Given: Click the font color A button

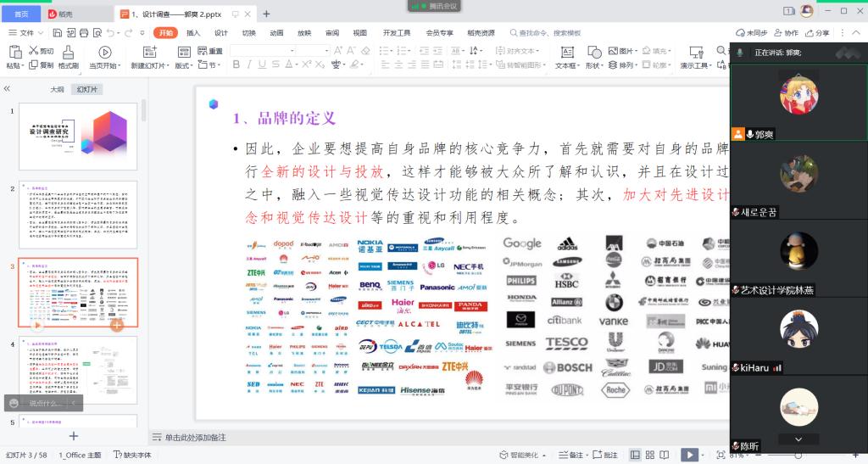Looking at the screenshot, I should pos(288,64).
